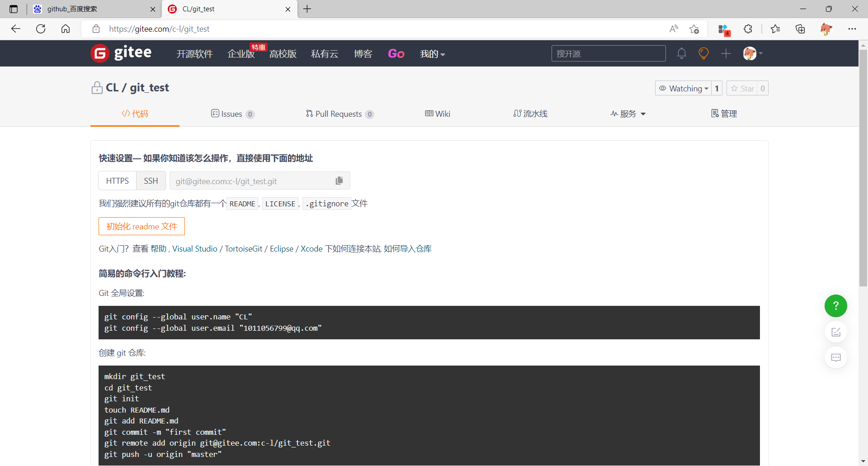
Task: Go to browser home page
Action: [x=66, y=29]
